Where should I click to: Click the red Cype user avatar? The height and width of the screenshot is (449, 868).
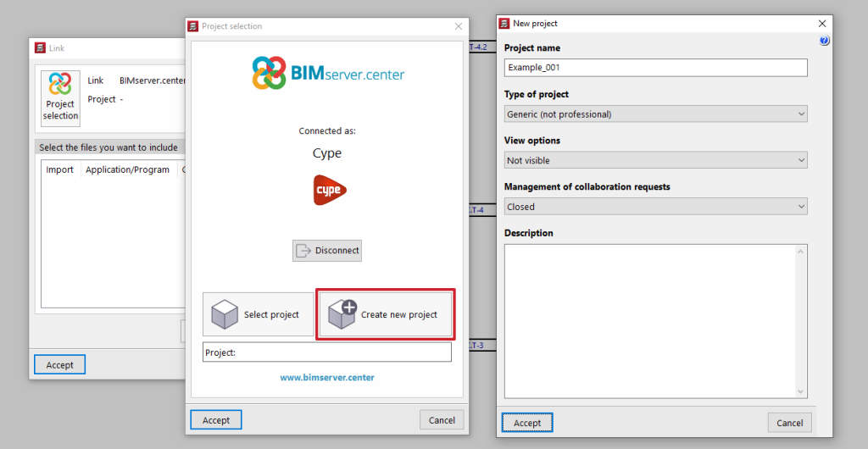coord(327,190)
